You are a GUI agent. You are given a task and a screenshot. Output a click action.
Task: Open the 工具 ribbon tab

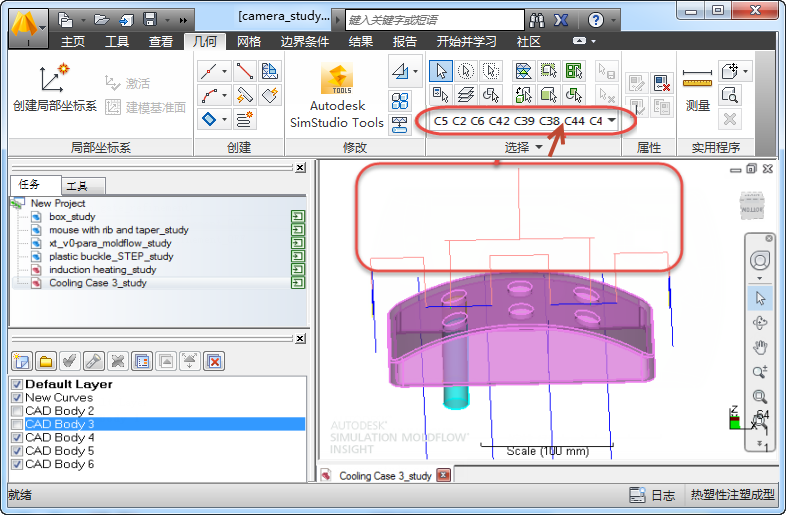click(117, 42)
